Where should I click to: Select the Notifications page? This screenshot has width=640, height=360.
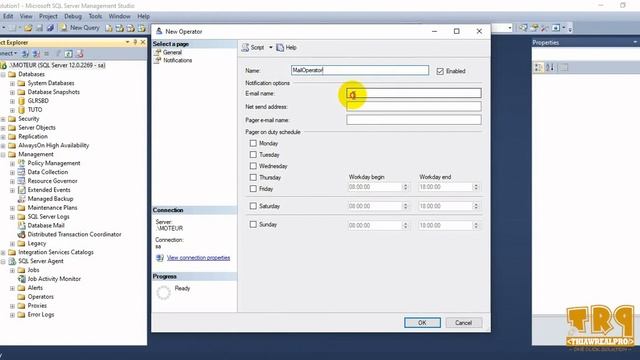pos(178,60)
